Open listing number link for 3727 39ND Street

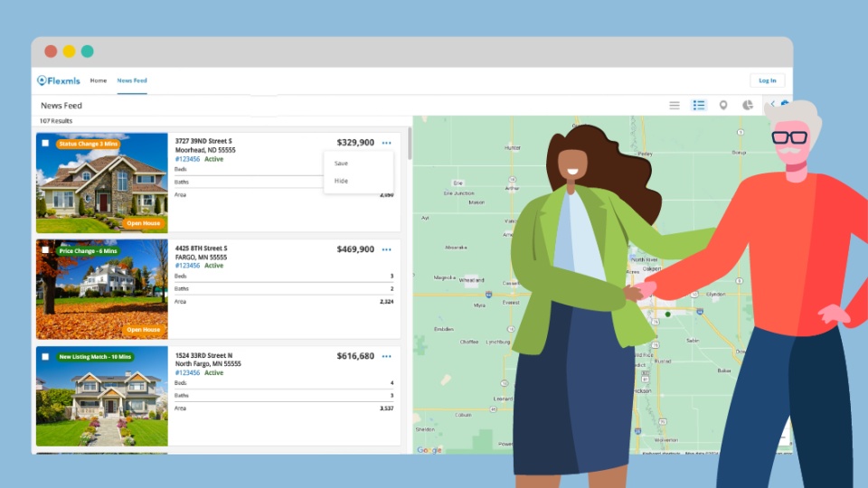(188, 159)
